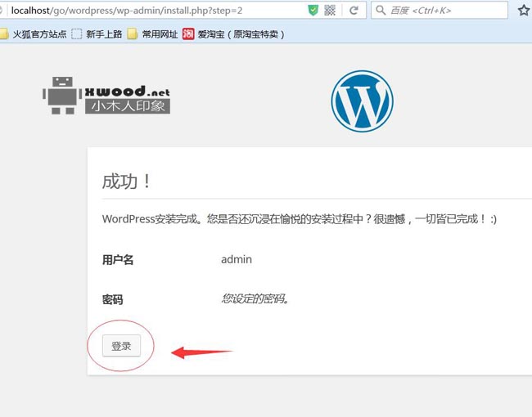Open the 新手上路 bookmark
The image size is (532, 417).
[x=97, y=34]
